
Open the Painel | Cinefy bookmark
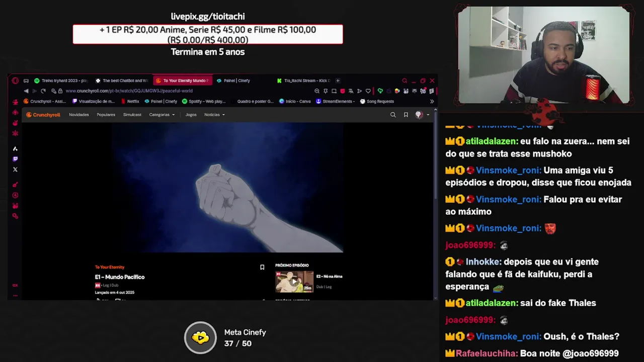[160, 101]
